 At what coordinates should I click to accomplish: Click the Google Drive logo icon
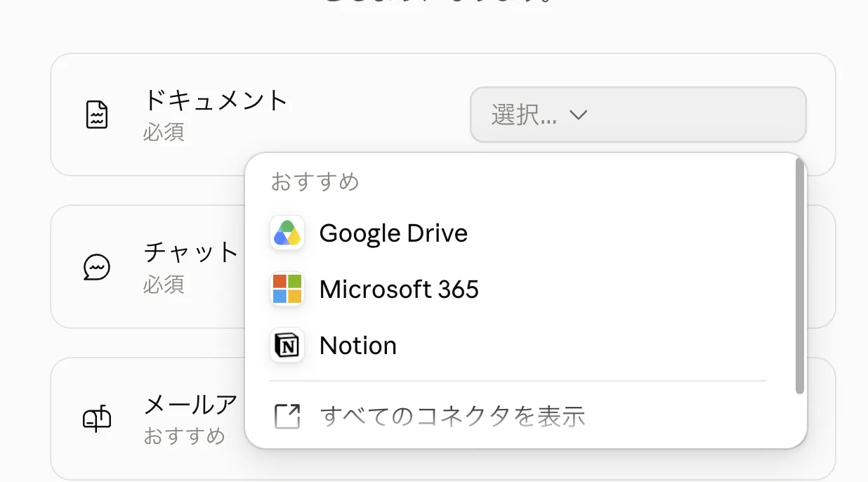click(x=287, y=233)
